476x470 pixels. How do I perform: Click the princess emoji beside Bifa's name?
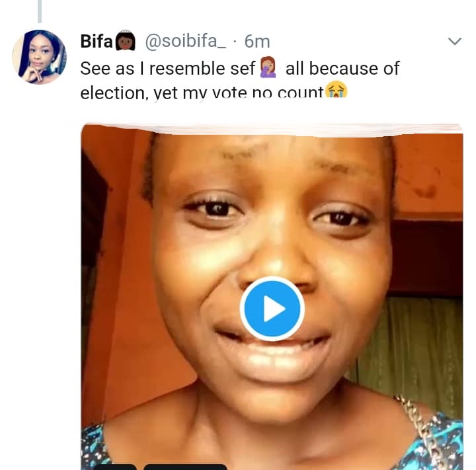[126, 42]
